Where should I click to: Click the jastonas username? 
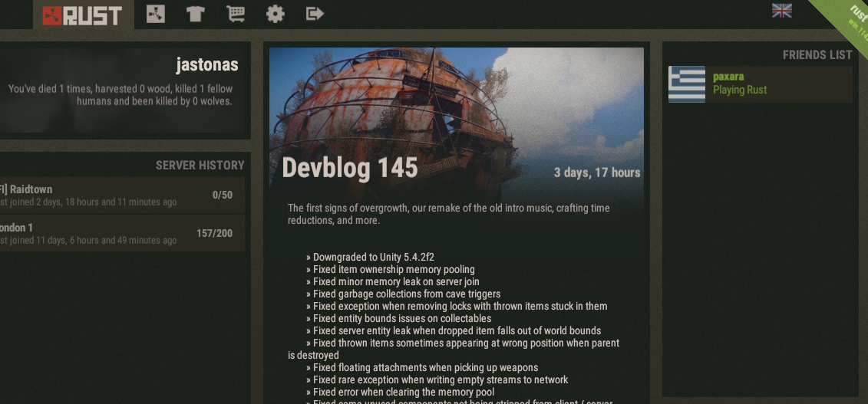coord(207,65)
